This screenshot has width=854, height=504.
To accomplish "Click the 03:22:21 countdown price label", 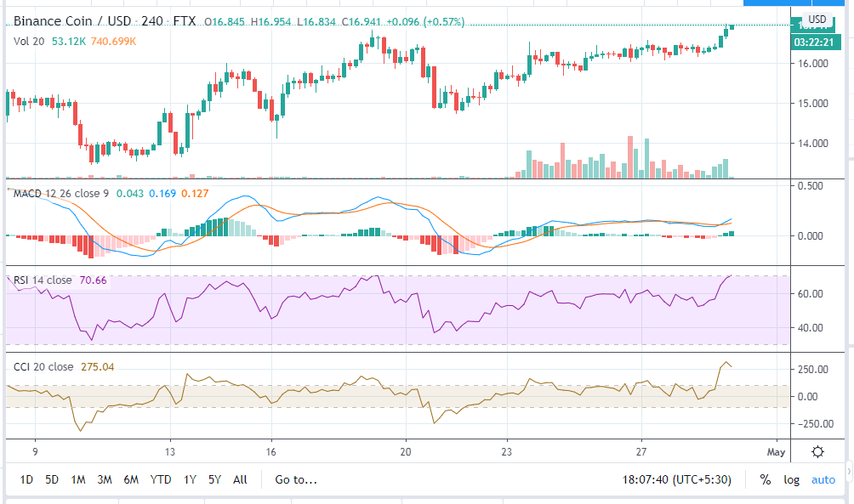I will (814, 42).
